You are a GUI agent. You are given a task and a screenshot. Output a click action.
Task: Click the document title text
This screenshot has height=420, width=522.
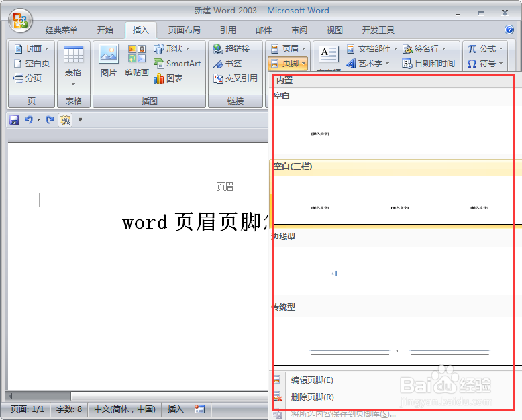click(195, 223)
